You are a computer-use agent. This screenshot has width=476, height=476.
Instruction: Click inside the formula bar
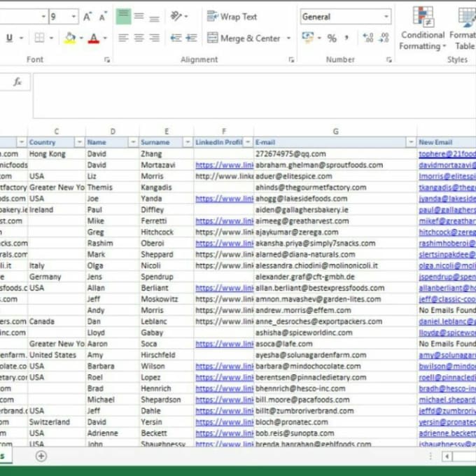click(254, 96)
